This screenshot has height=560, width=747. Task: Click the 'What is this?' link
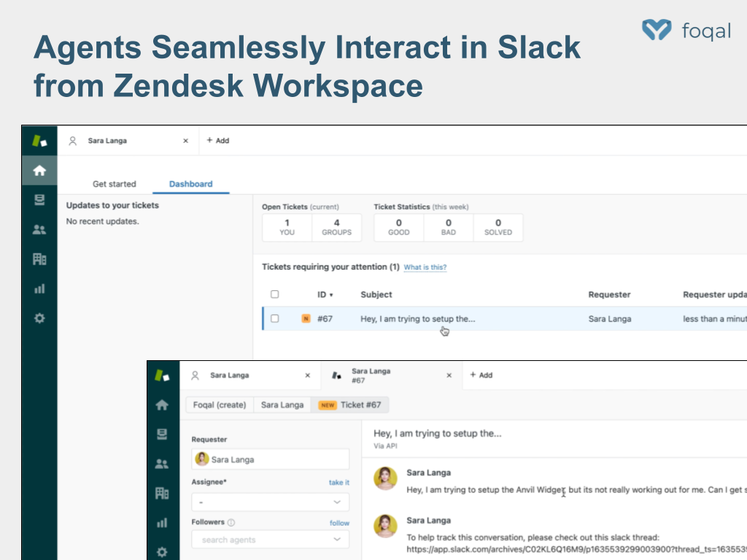point(425,268)
